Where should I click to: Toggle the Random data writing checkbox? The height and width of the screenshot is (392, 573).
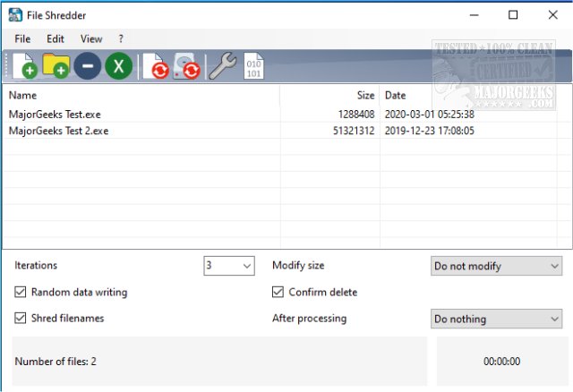tap(21, 292)
